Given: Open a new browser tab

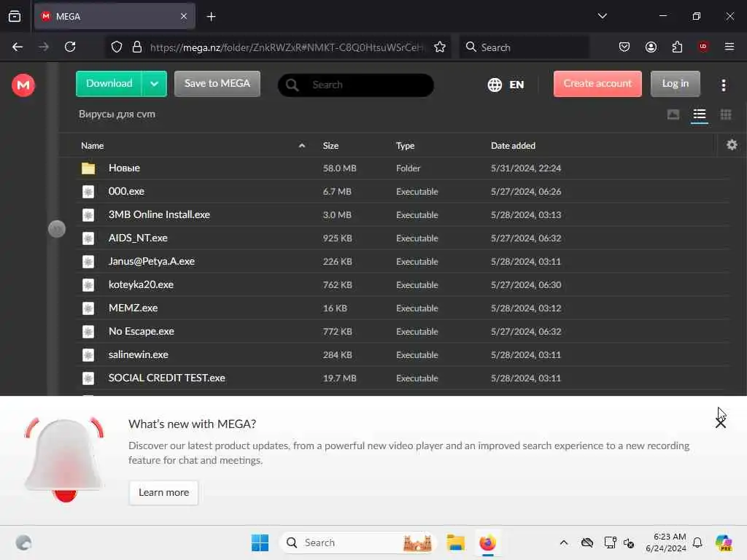Looking at the screenshot, I should [211, 17].
